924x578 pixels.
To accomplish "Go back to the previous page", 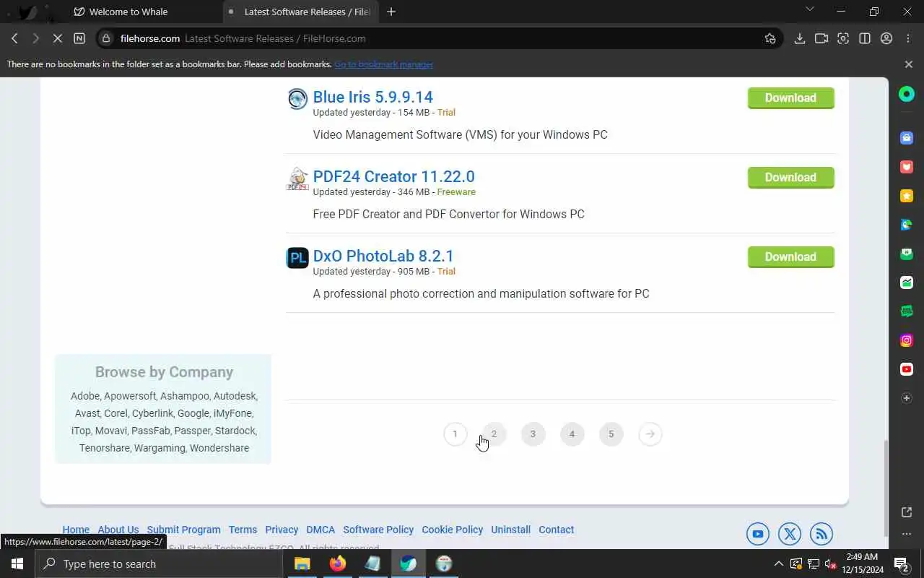I will pyautogui.click(x=14, y=38).
